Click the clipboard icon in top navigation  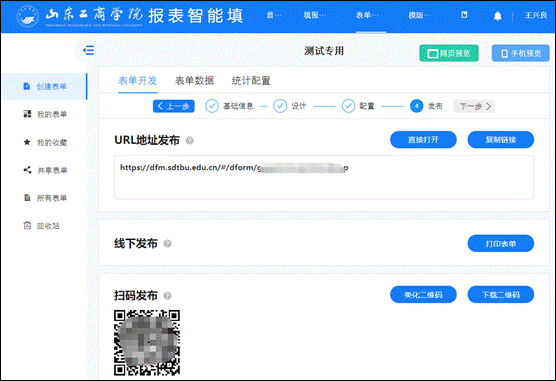point(464,15)
